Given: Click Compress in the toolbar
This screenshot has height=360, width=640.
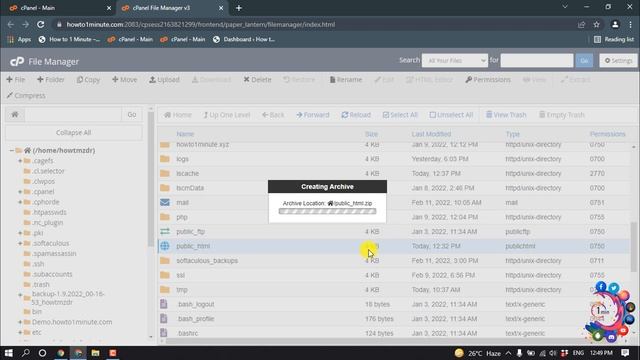Looking at the screenshot, I should (x=26, y=96).
